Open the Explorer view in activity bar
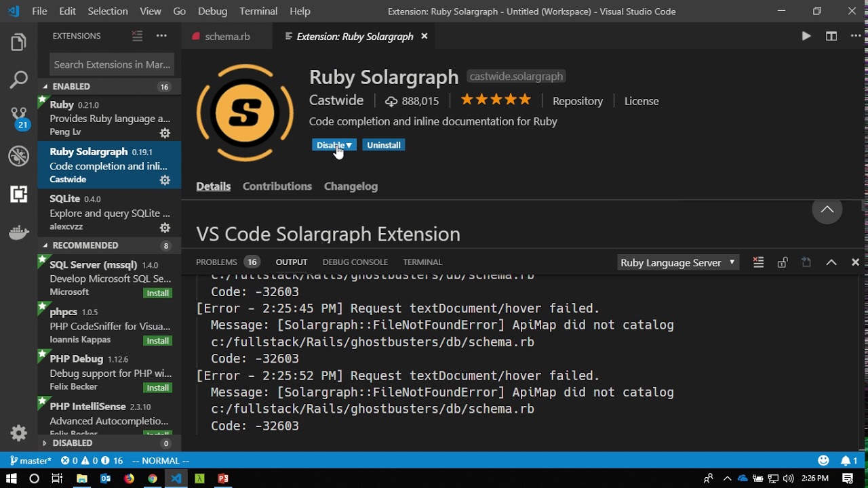The image size is (868, 488). coord(18,42)
